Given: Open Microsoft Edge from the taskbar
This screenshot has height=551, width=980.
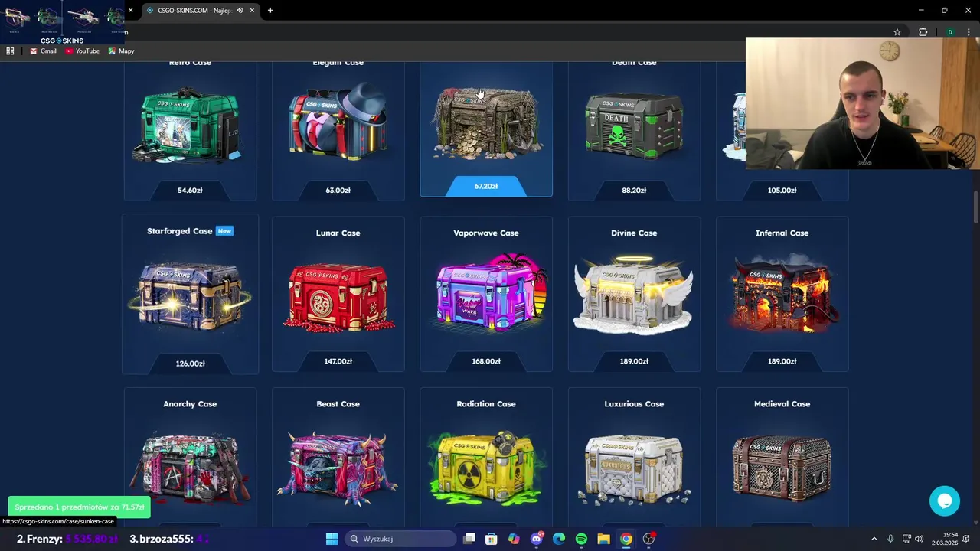Looking at the screenshot, I should 559,539.
